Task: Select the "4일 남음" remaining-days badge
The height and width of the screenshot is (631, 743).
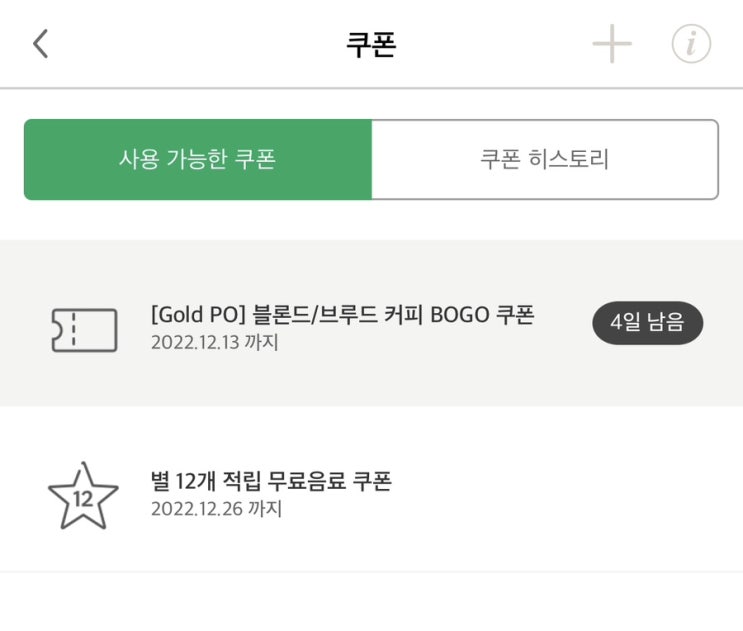Action: point(648,324)
